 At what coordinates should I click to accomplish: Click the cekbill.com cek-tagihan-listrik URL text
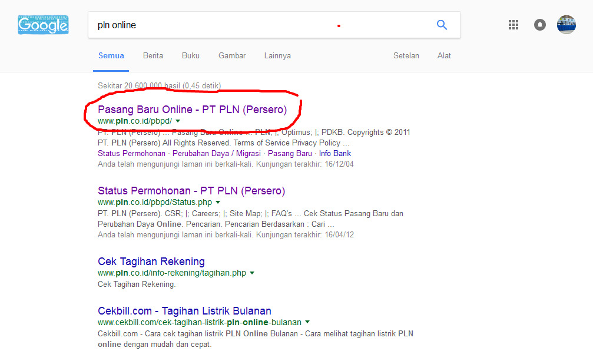click(199, 322)
